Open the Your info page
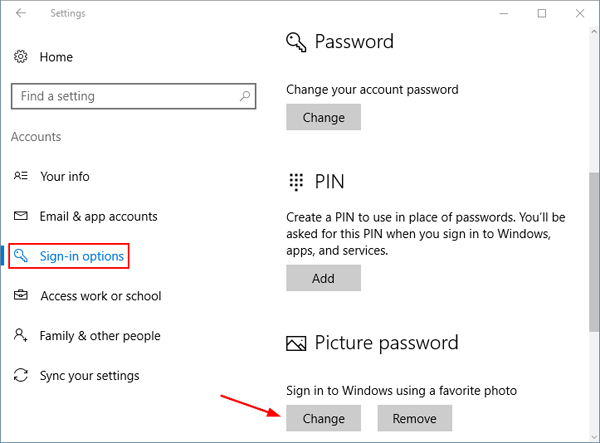This screenshot has height=443, width=600. [64, 176]
